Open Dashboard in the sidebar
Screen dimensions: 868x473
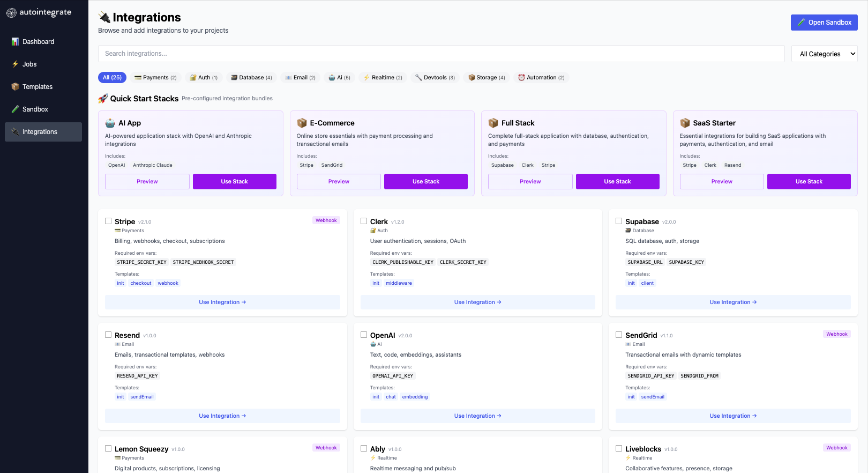coord(43,42)
